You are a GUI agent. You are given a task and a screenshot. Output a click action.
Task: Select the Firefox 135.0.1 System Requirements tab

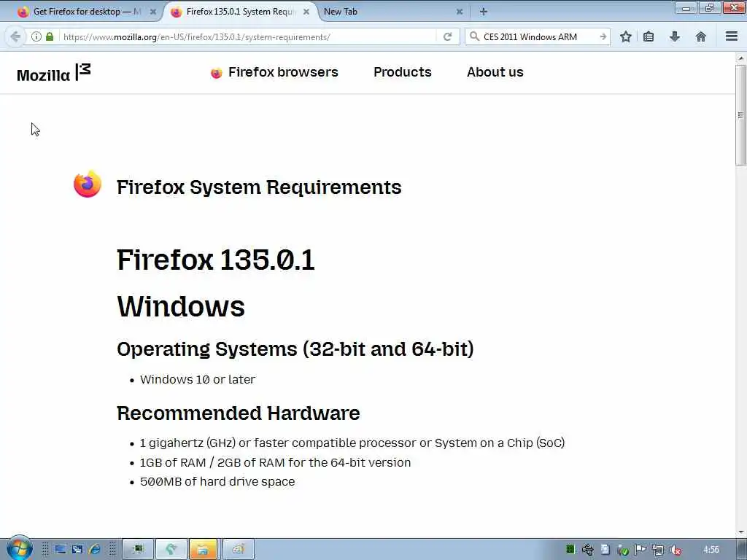click(241, 12)
